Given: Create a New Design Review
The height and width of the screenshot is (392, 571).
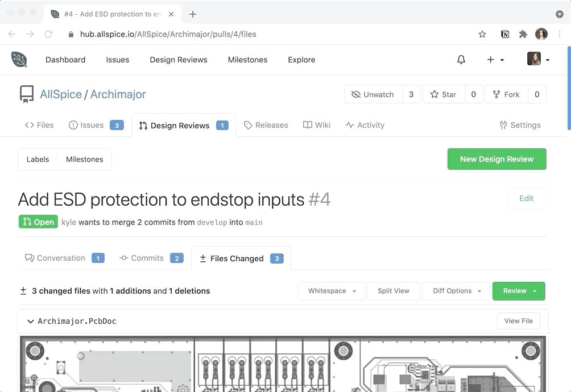Looking at the screenshot, I should click(496, 159).
